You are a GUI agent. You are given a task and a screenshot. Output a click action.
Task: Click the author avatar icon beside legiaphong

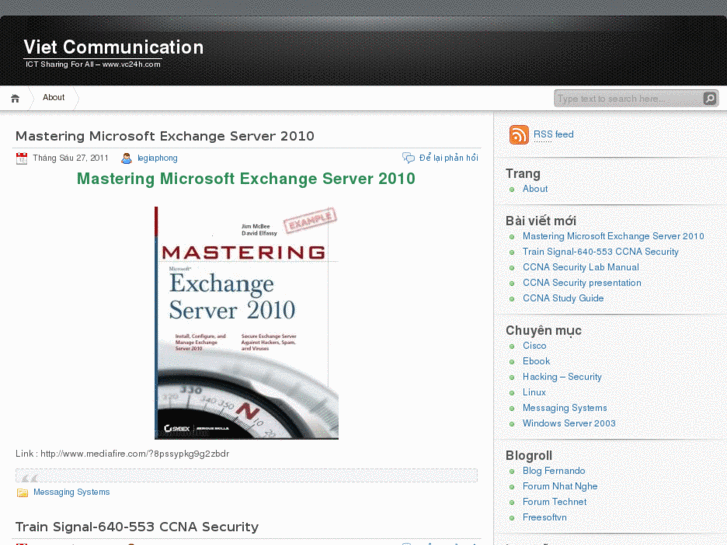(126, 158)
